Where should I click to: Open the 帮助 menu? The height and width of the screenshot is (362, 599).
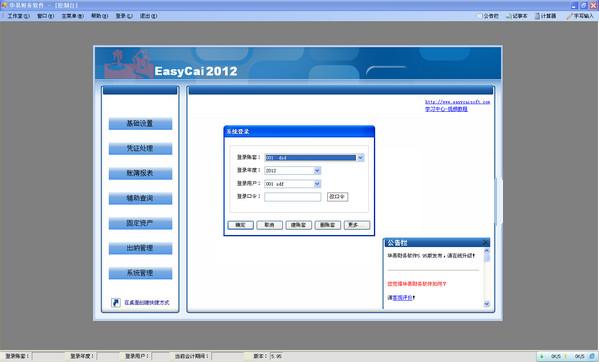99,16
